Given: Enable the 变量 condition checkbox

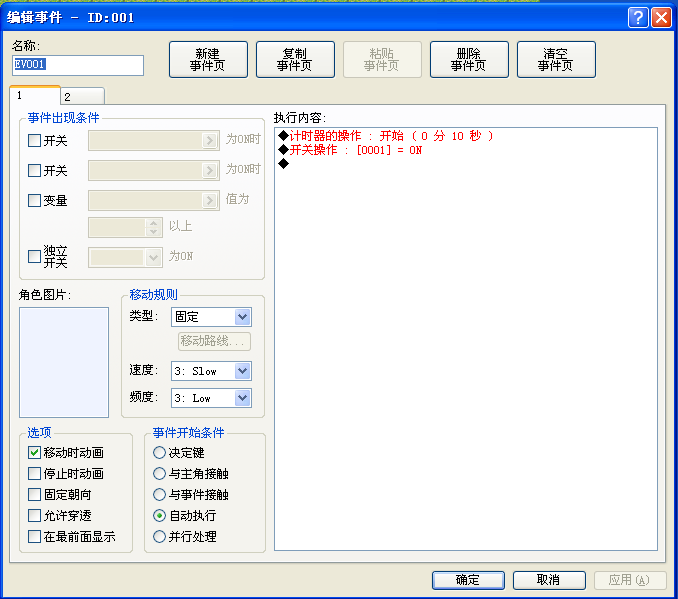Looking at the screenshot, I should (34, 200).
